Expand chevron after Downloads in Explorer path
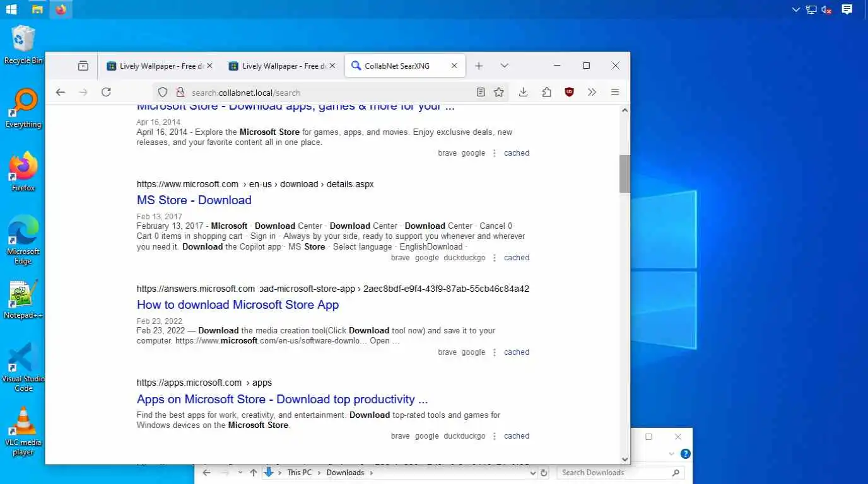The height and width of the screenshot is (484, 868). pos(371,473)
